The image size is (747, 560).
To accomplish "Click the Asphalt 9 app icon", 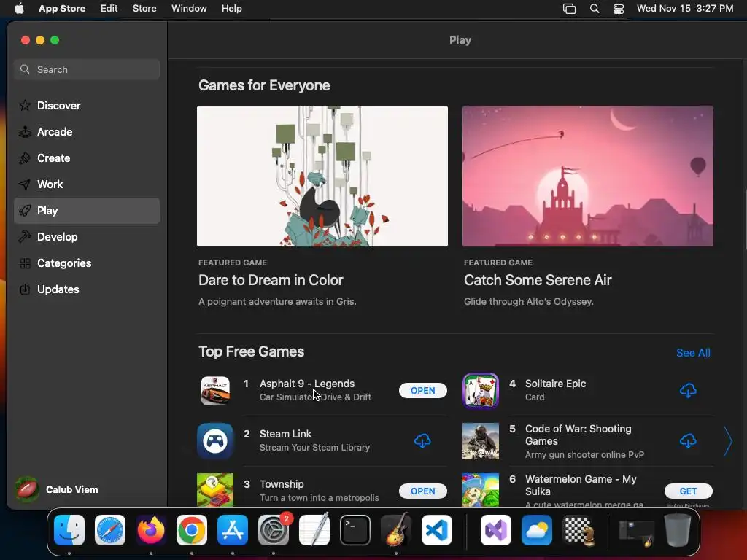I will pos(215,391).
